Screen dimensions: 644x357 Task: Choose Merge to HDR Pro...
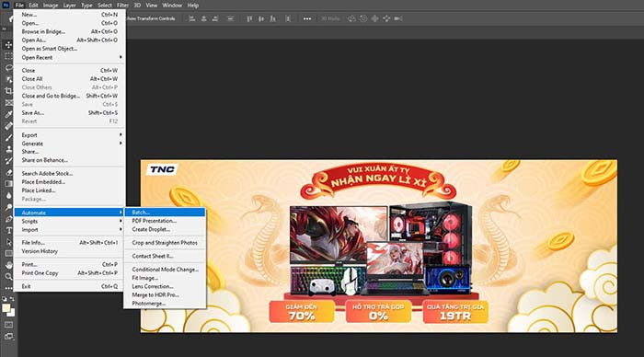165,295
